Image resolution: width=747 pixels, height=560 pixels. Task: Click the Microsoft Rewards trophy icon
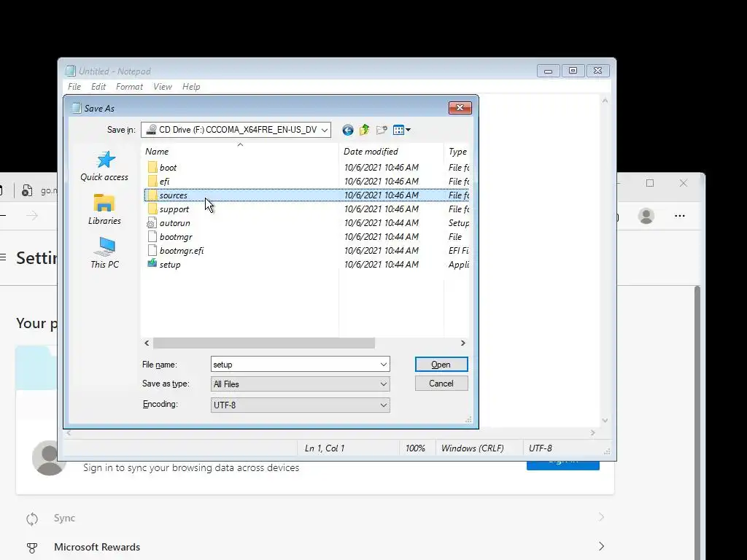click(x=32, y=548)
